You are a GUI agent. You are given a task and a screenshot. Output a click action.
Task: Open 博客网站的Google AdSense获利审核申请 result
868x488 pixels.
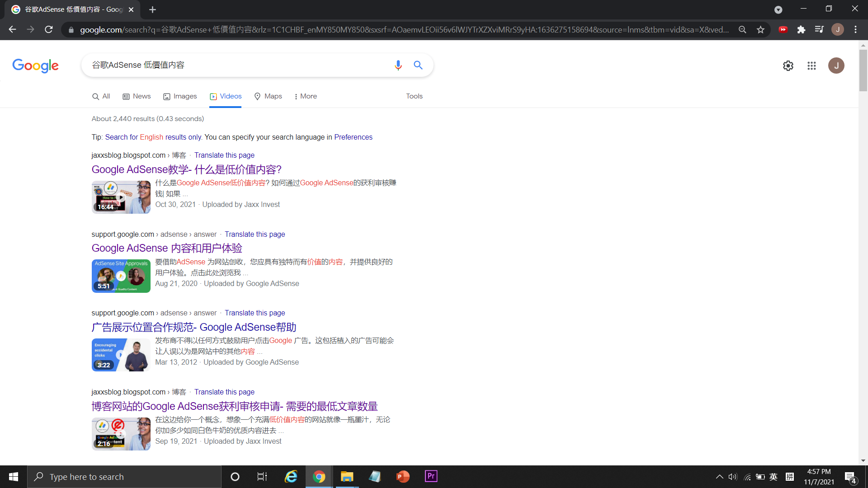click(x=235, y=406)
